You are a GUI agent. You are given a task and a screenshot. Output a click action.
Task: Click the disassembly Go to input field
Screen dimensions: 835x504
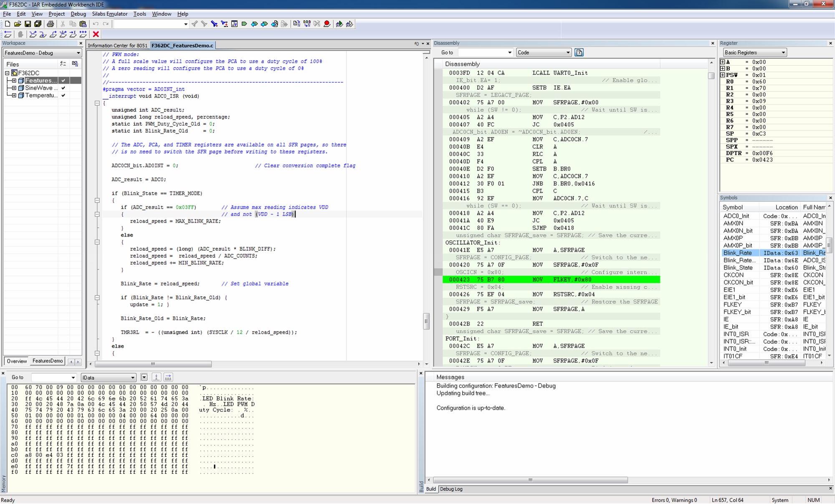482,53
